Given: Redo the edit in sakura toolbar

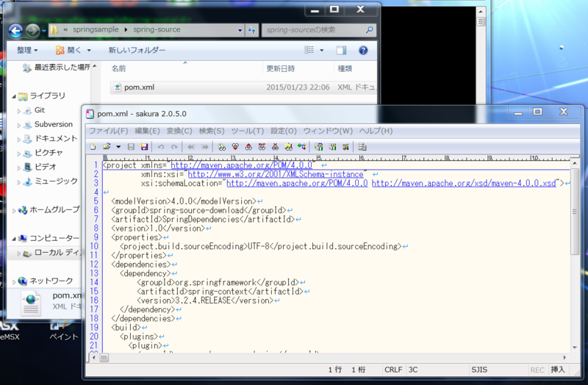Looking at the screenshot, I should [174, 146].
